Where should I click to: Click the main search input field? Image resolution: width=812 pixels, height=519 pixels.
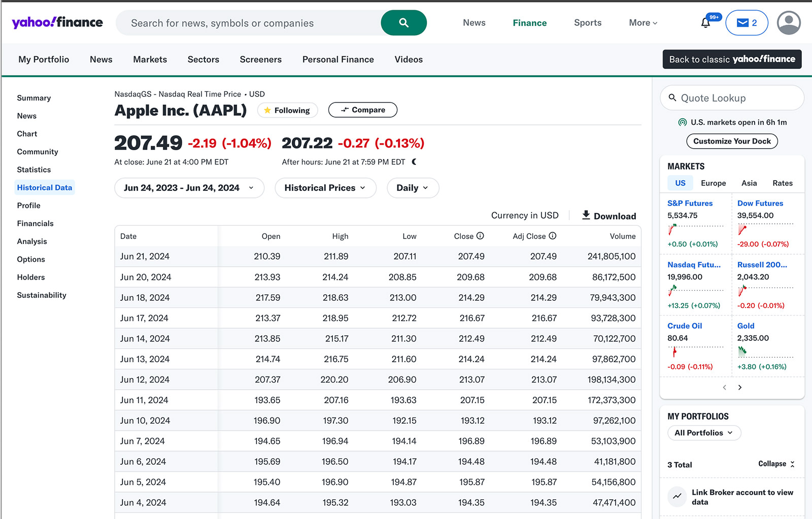[249, 23]
